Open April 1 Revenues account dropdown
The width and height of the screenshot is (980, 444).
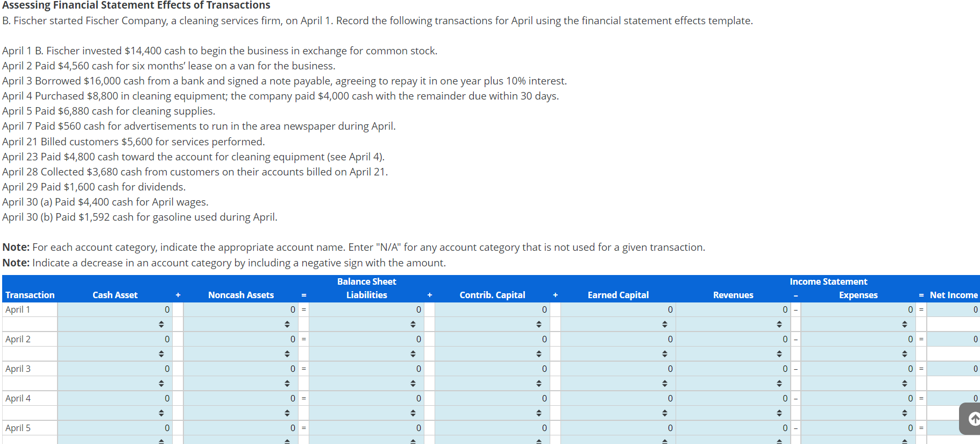(733, 324)
